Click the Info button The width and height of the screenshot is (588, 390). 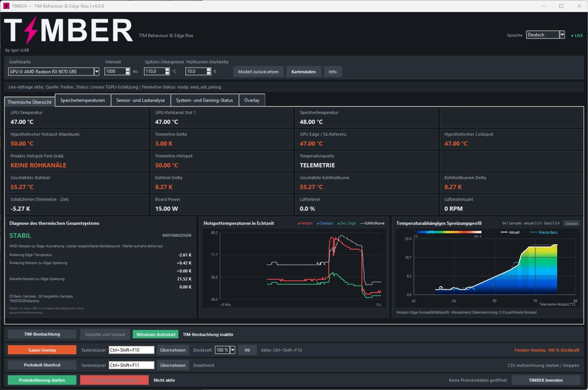333,72
